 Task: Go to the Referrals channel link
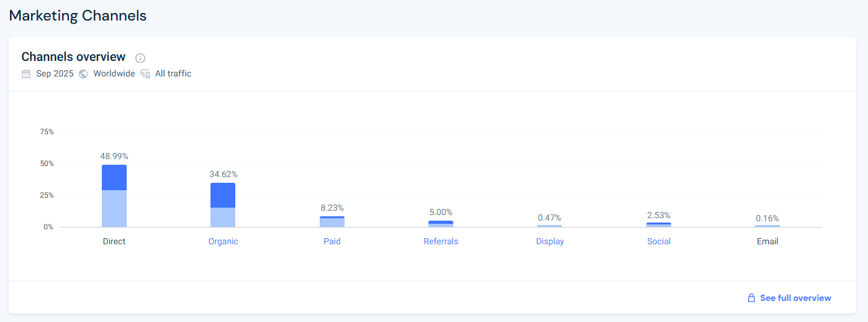pyautogui.click(x=441, y=241)
